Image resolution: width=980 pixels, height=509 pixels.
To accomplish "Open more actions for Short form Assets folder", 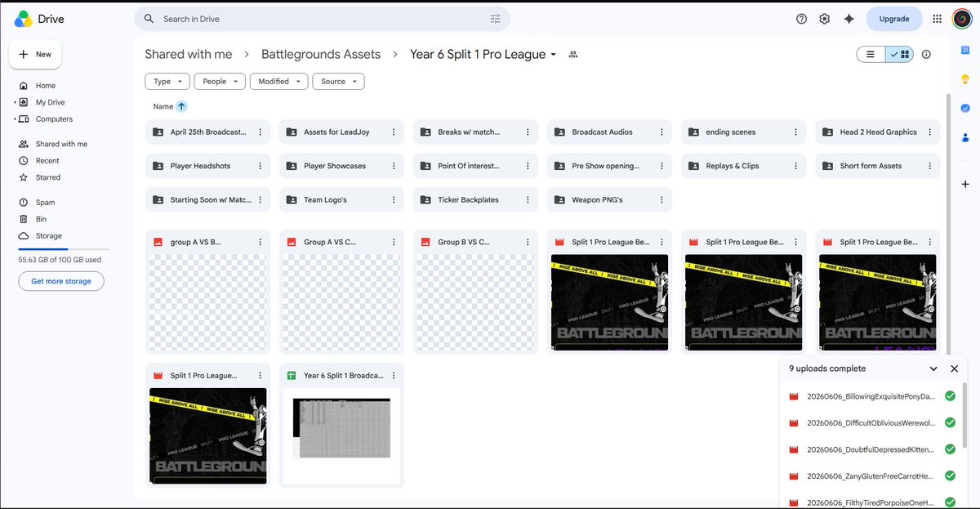I will click(x=929, y=166).
